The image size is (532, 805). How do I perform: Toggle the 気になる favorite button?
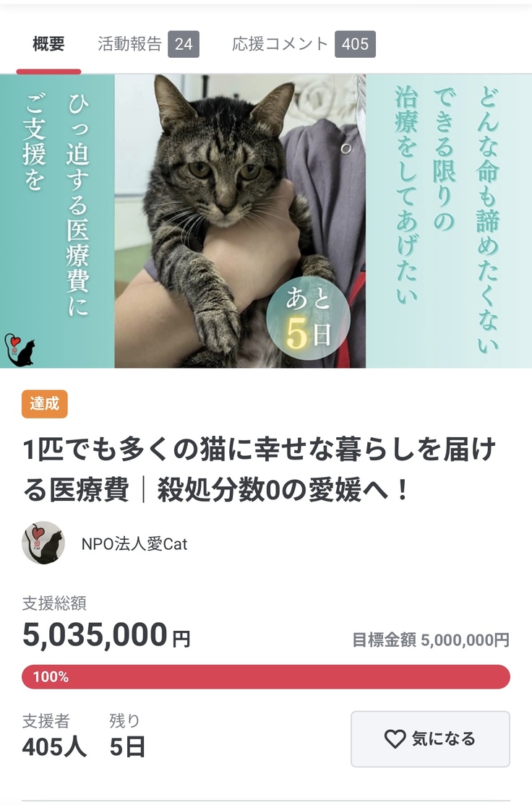430,739
